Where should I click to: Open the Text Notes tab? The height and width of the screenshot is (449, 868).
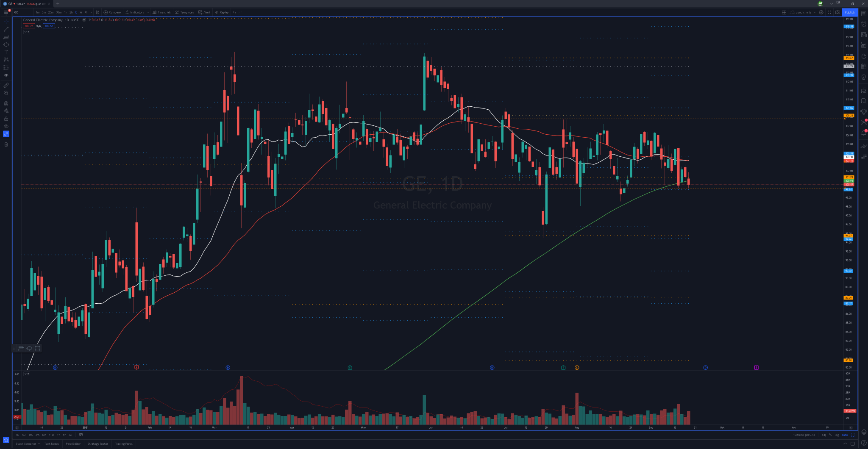click(52, 443)
